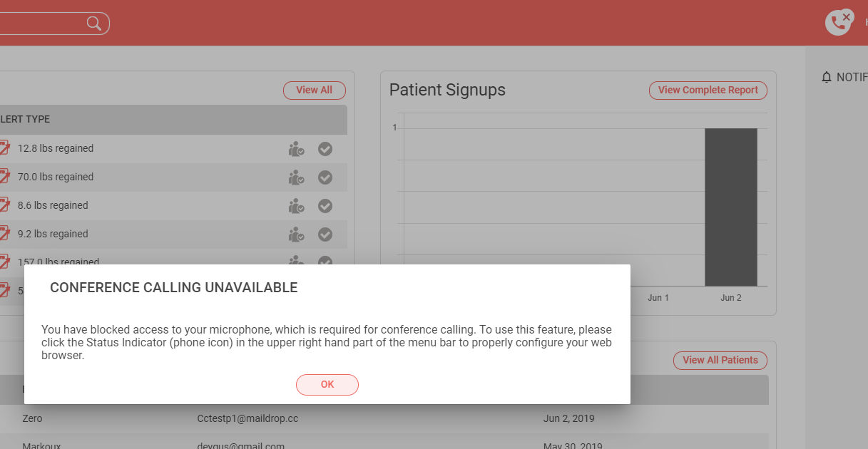Click the assign-person icon for 8.6 lbs regained
Screen dimensions: 868x449
pos(296,206)
